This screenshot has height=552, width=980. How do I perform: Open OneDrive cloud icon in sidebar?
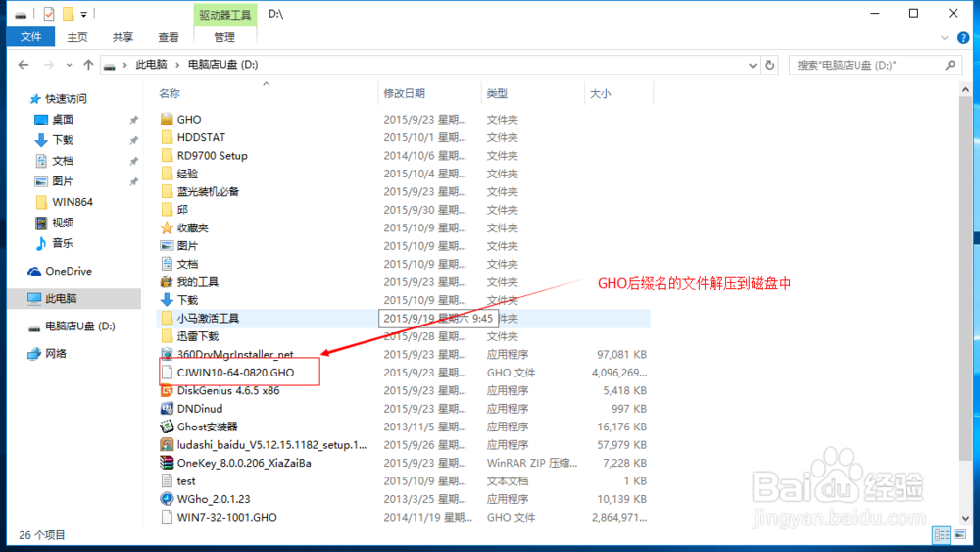tap(33, 271)
